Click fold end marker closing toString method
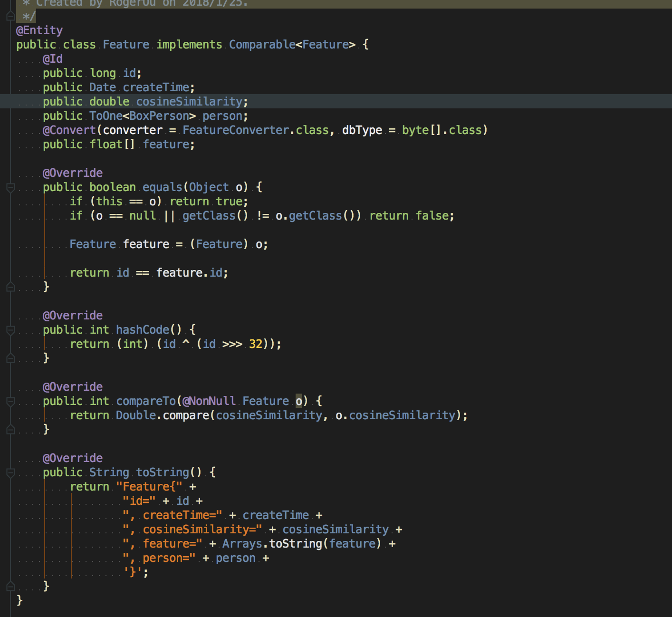Viewport: 672px width, 617px height. click(x=10, y=587)
